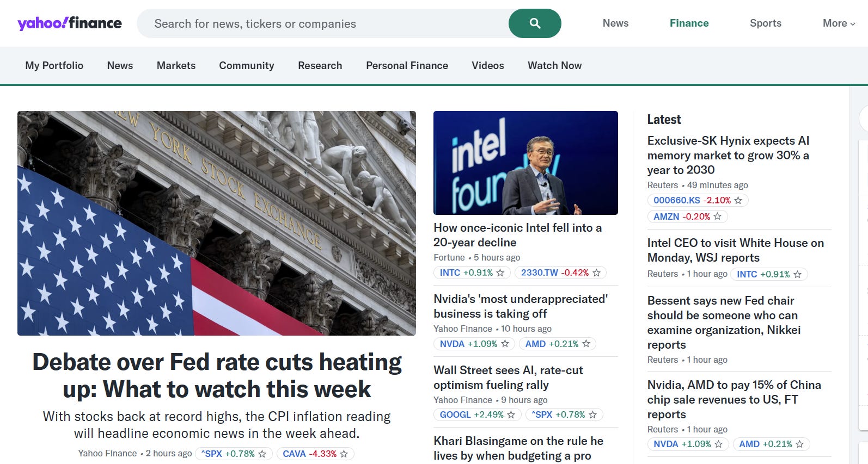Open SK Hynix AI memory market article

[x=728, y=155]
